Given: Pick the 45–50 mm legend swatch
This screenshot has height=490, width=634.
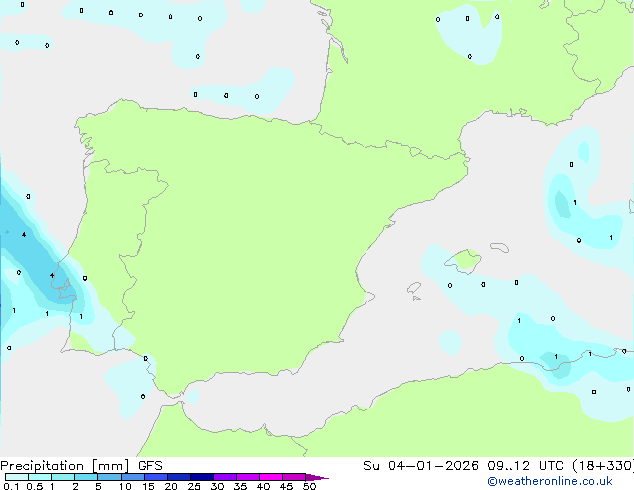Looking at the screenshot, I should pos(294,477).
